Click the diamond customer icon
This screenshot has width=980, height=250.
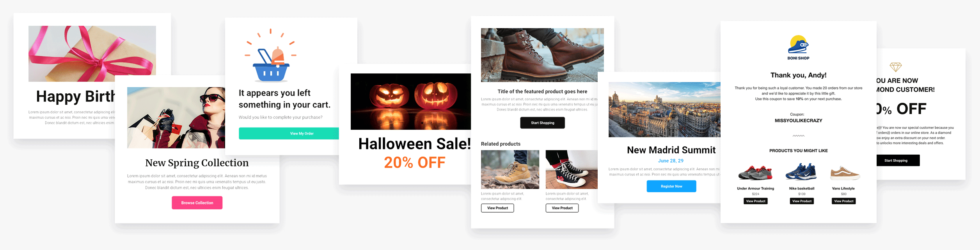[895, 67]
